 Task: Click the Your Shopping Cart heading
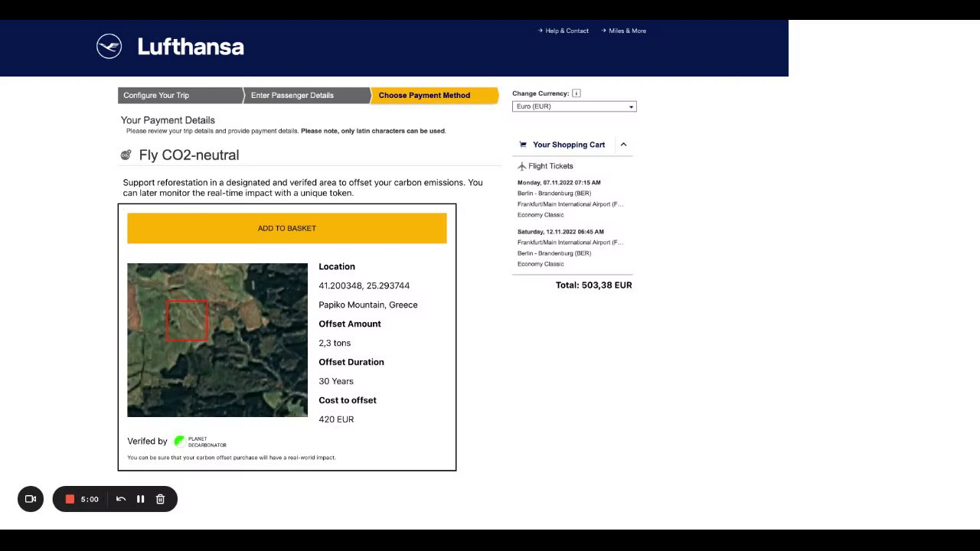569,145
